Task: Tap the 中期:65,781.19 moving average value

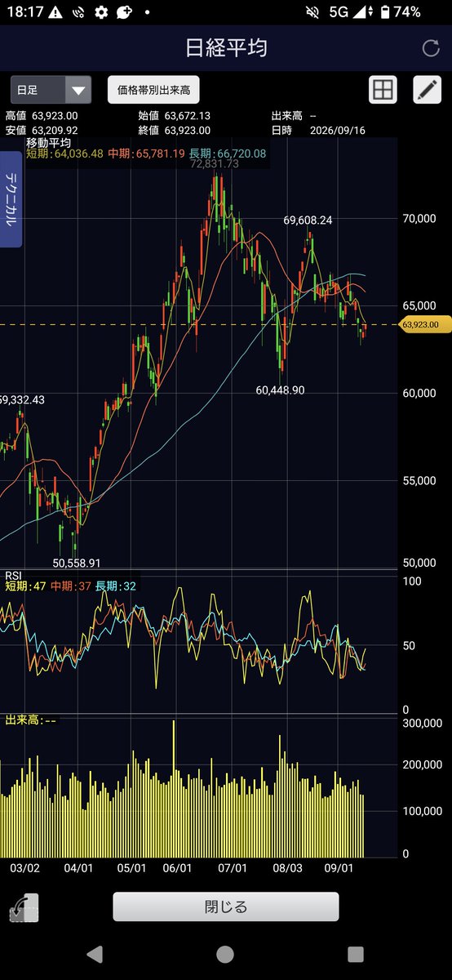Action: tap(147, 154)
